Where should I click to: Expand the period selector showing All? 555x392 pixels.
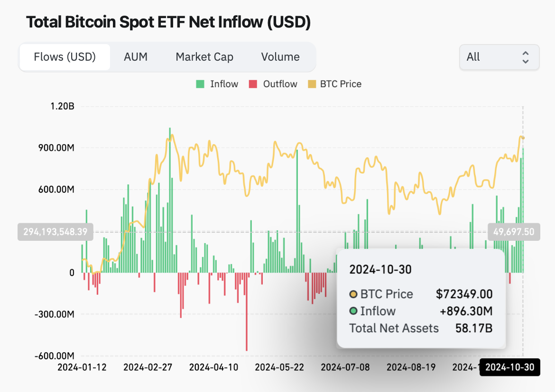pos(499,57)
